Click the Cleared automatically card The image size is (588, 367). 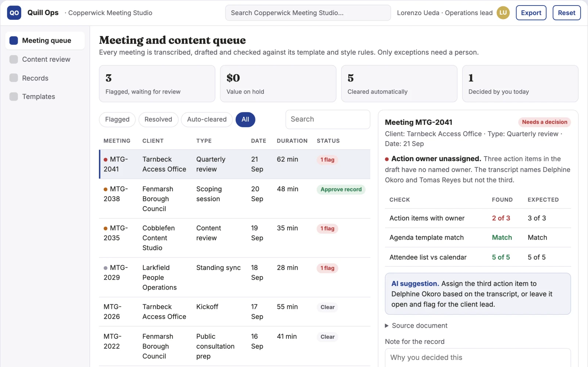[399, 84]
